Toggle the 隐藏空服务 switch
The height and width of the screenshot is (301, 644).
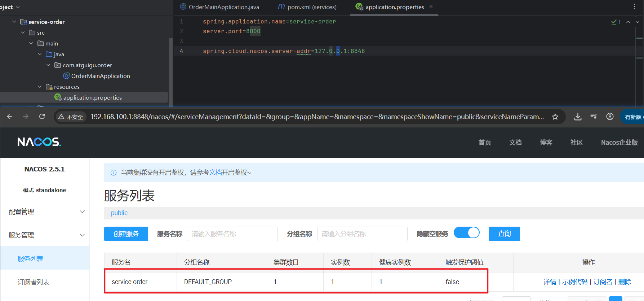pos(466,232)
